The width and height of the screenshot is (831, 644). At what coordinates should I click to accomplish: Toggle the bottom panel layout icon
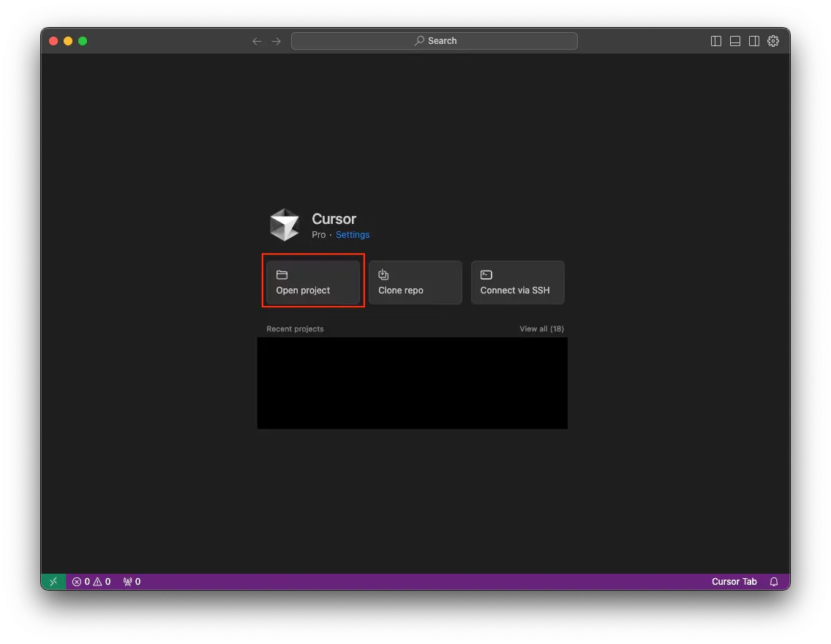point(735,41)
